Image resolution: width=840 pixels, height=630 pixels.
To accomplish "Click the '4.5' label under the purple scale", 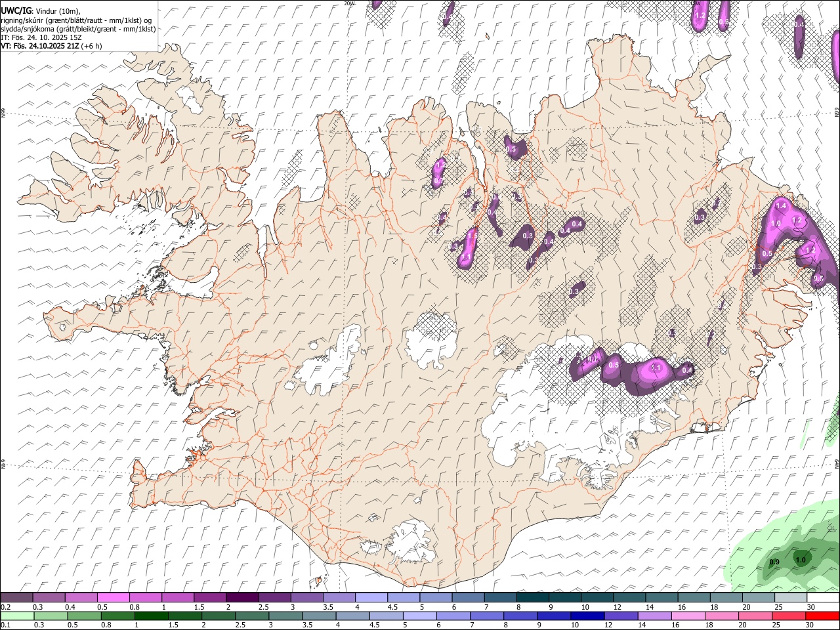I will click(392, 607).
